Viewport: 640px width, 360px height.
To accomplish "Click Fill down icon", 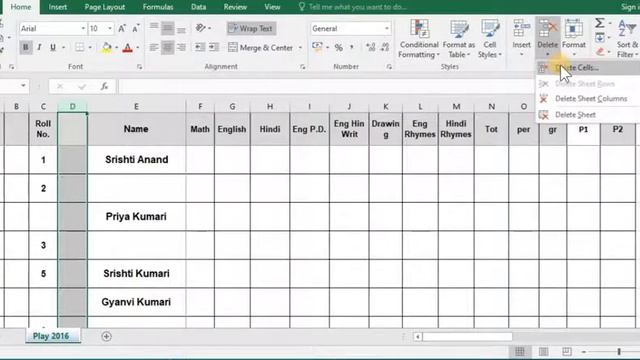I will point(600,38).
